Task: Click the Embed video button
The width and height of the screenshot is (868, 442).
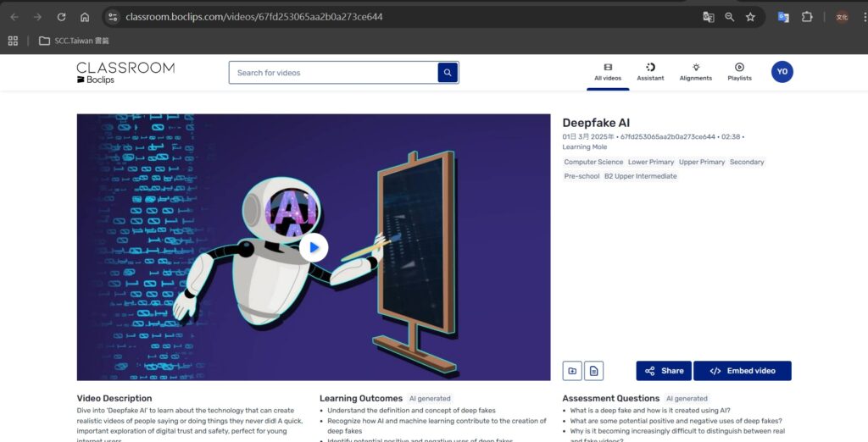Action: click(x=742, y=371)
